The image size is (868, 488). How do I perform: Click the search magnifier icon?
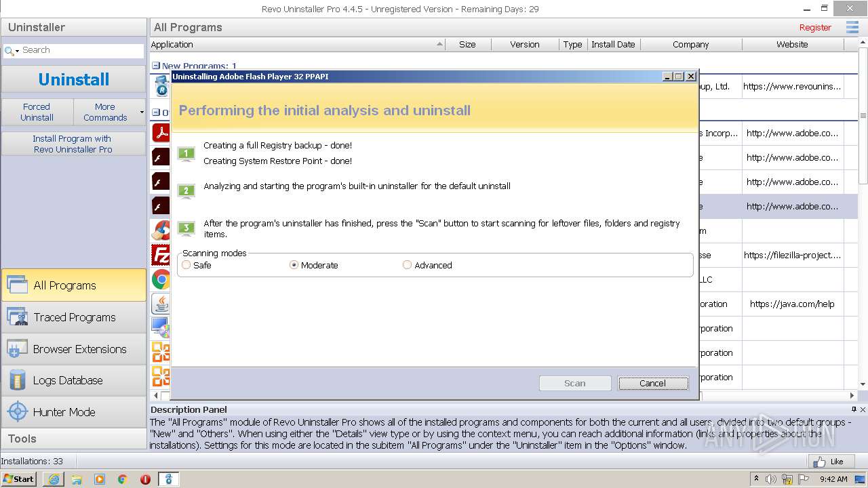point(9,51)
